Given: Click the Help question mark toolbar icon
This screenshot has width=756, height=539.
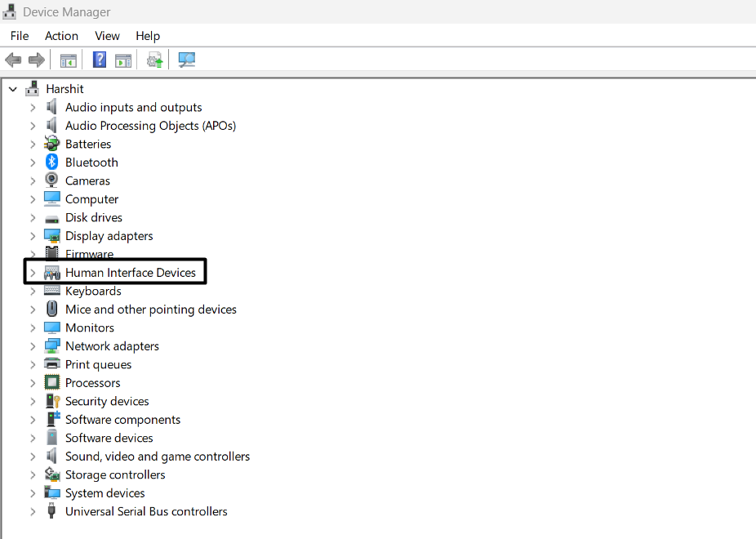Looking at the screenshot, I should pyautogui.click(x=99, y=60).
